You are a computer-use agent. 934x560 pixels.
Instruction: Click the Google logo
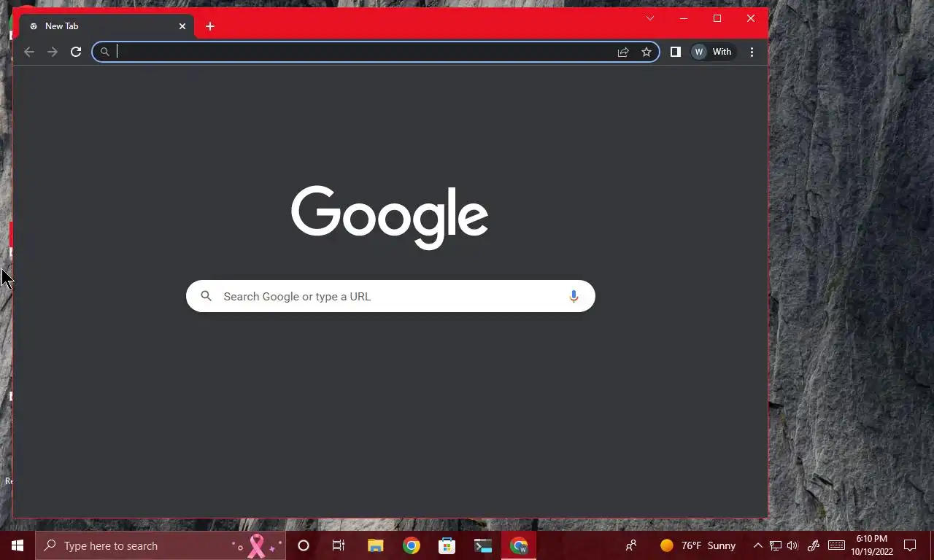click(x=390, y=217)
